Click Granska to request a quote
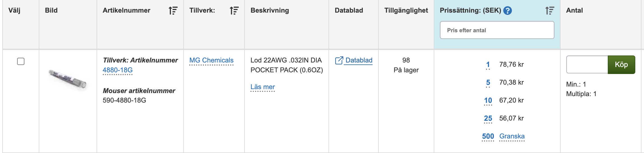 [512, 136]
